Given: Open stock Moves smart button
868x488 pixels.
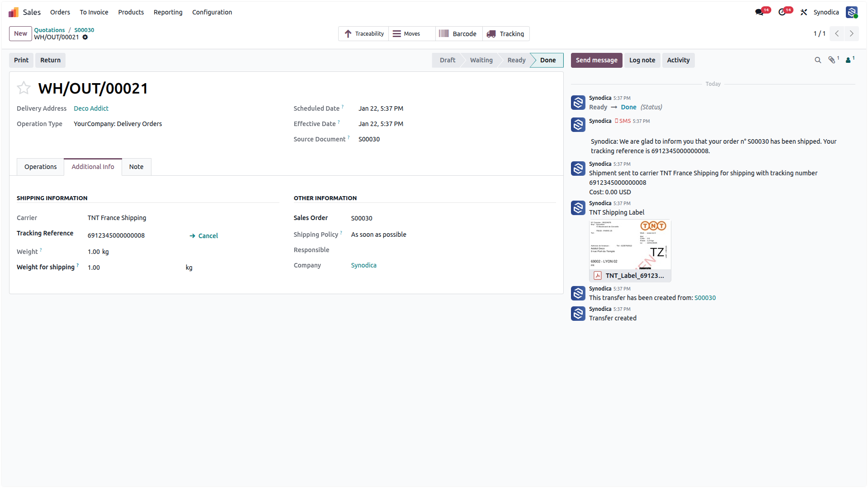Looking at the screenshot, I should pyautogui.click(x=412, y=34).
